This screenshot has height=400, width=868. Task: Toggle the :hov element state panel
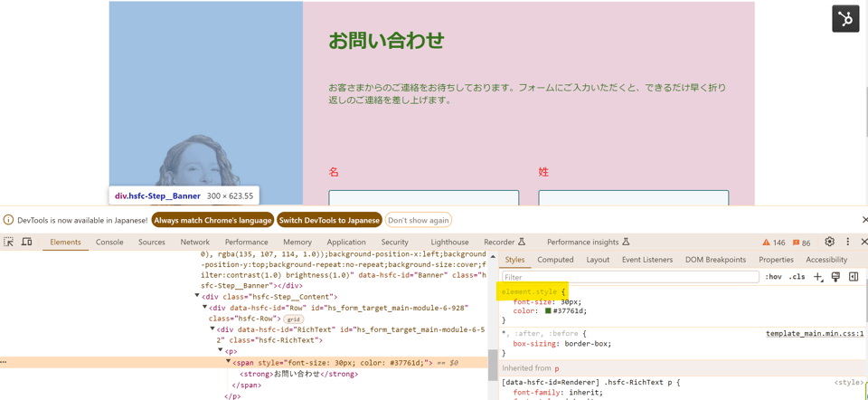point(773,276)
